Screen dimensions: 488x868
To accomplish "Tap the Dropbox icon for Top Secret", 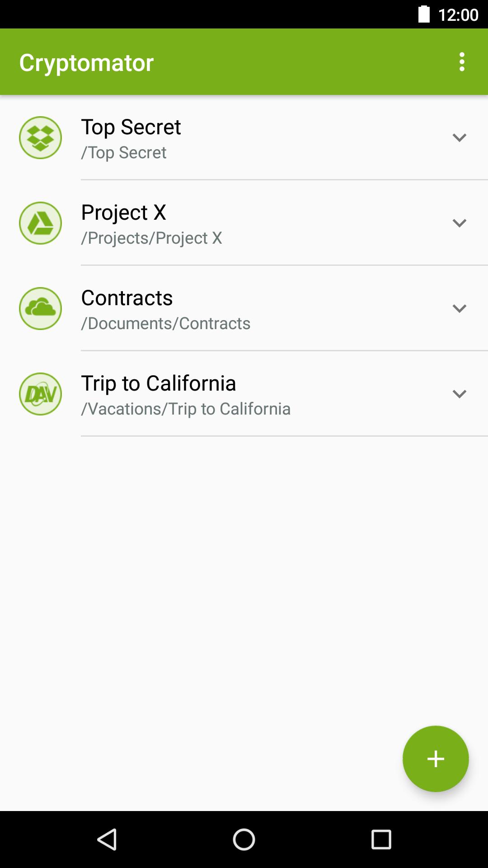I will tap(40, 137).
